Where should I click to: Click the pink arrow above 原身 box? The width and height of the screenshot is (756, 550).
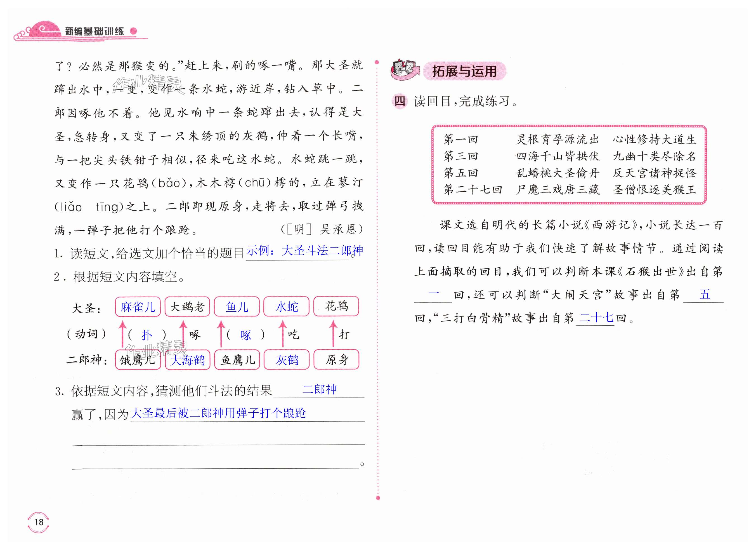click(333, 333)
